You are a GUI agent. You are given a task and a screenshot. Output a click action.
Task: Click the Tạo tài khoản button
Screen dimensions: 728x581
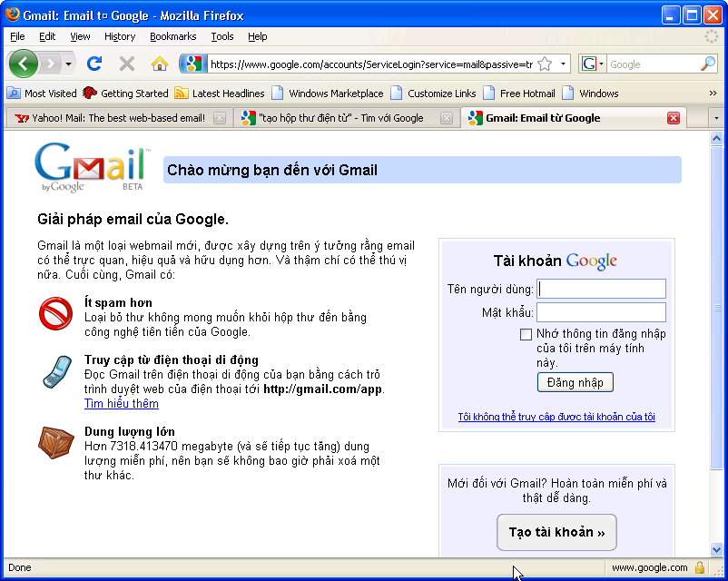coord(556,532)
